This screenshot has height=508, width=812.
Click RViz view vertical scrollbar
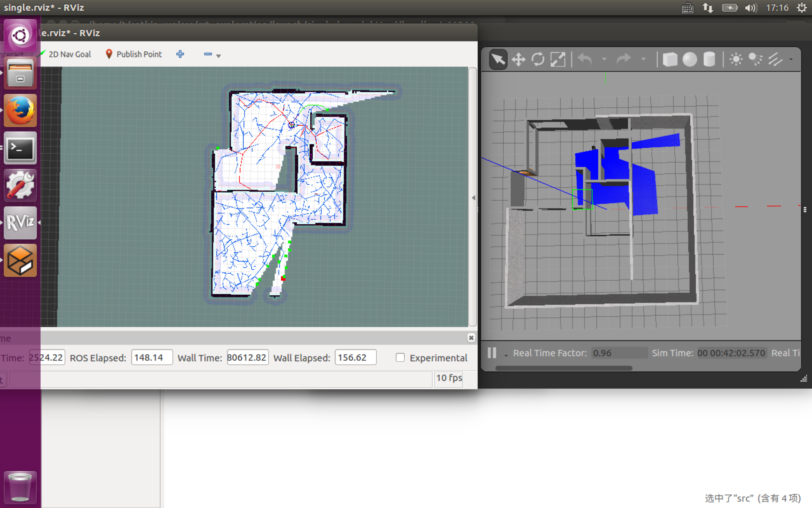coord(473,197)
